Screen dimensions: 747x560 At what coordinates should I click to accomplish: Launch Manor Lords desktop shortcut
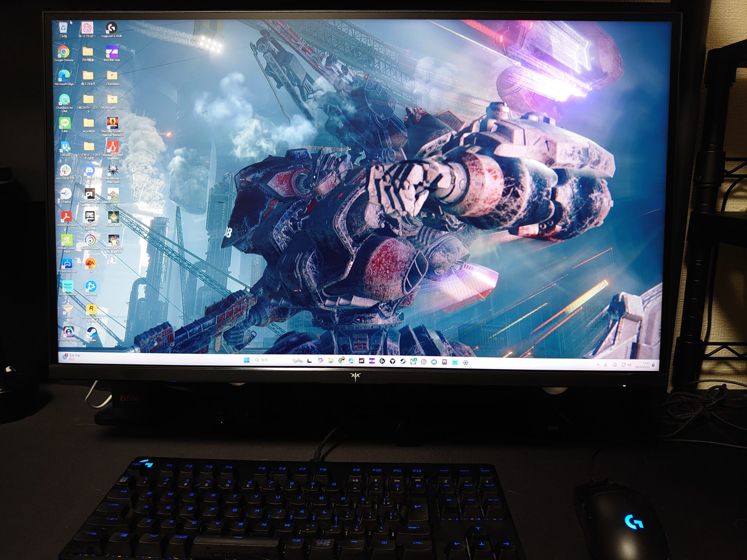coord(113,197)
